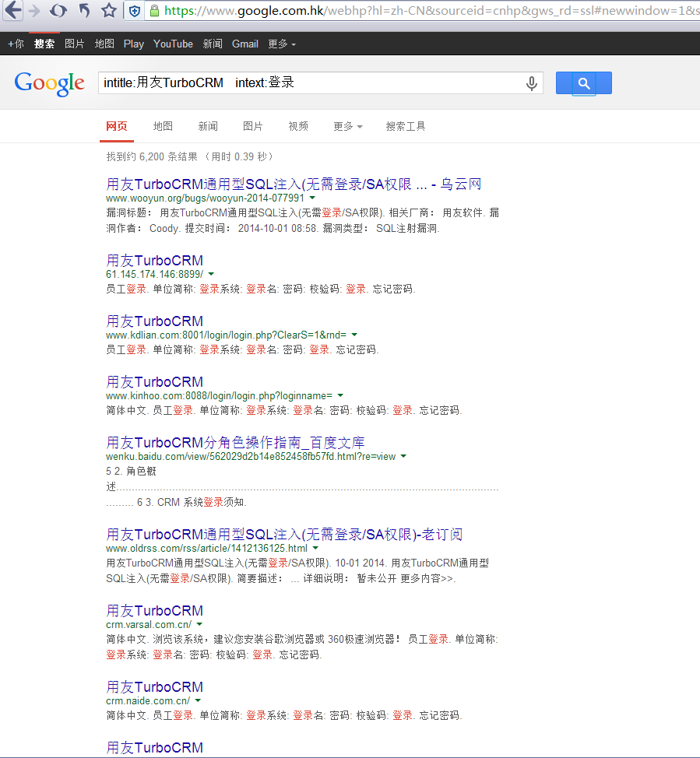Click the browser address bar URL
The height and width of the screenshot is (758, 700).
[x=431, y=11]
